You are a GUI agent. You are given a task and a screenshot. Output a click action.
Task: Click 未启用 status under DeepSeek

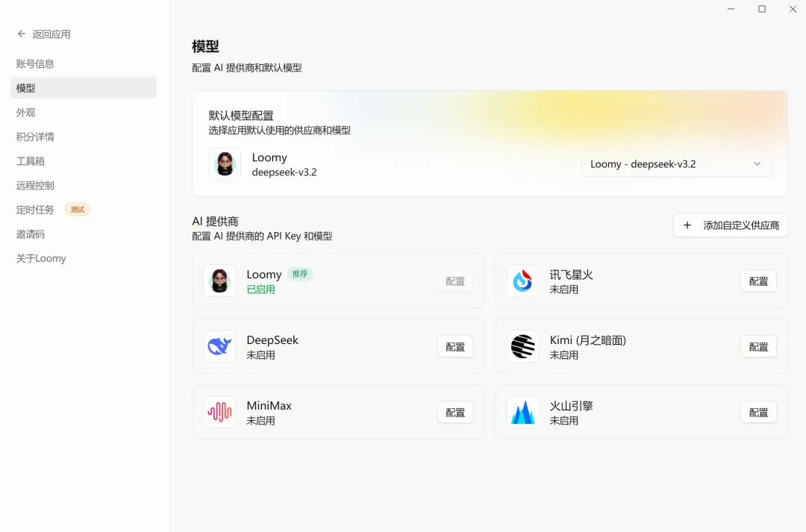(260, 355)
